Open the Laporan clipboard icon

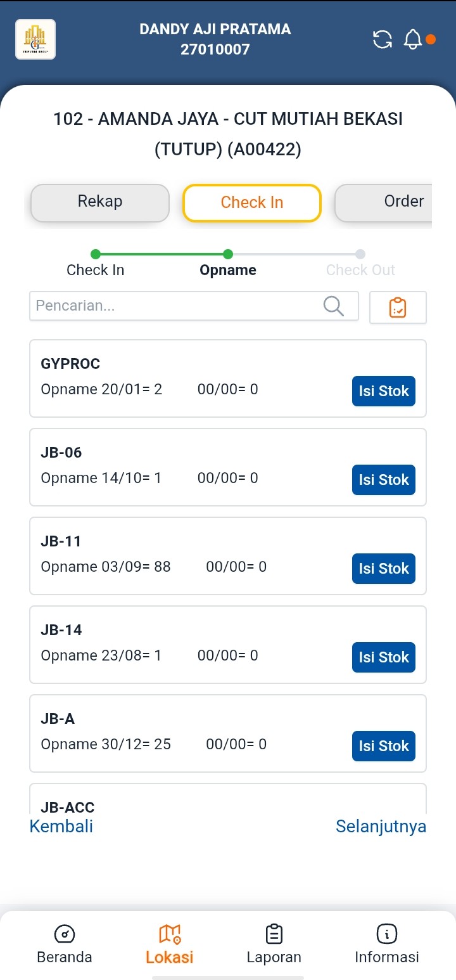(274, 934)
